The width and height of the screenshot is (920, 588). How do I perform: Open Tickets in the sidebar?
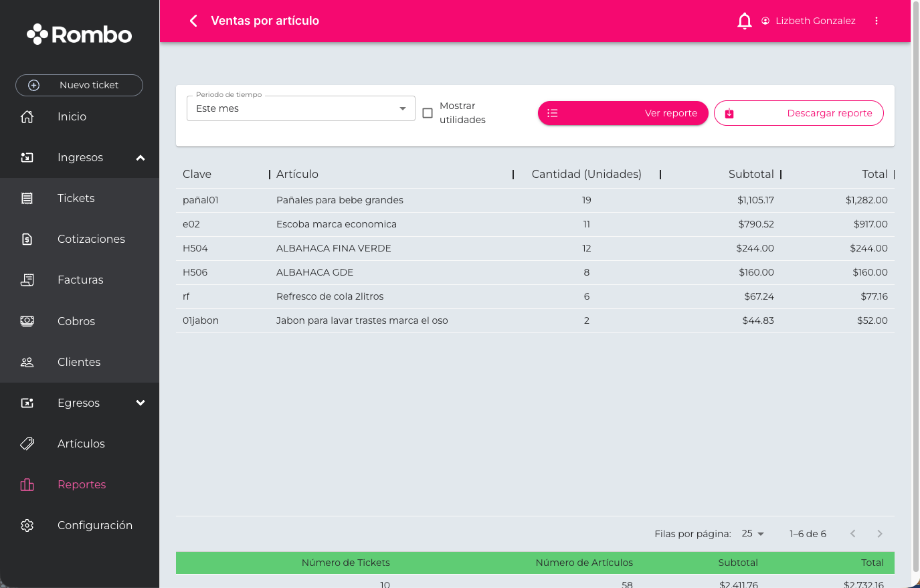(76, 198)
